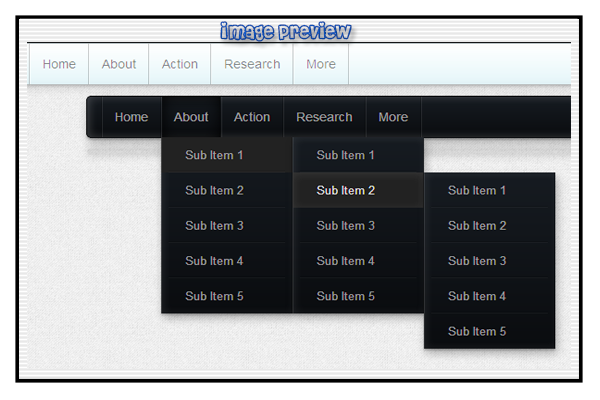Choose Research in the dark menu bar
Viewport: 600px width, 400px height.
click(x=324, y=117)
